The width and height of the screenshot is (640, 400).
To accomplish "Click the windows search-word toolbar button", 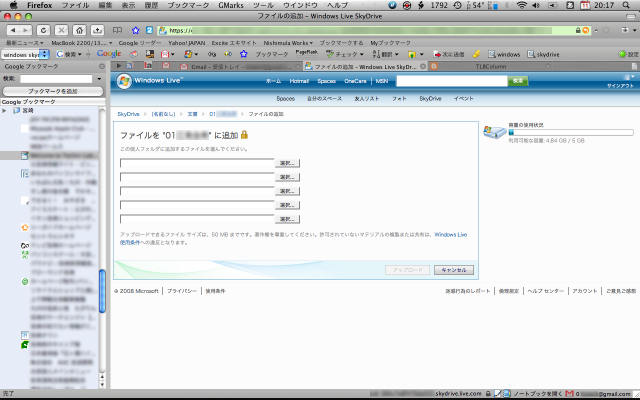I will (504, 54).
